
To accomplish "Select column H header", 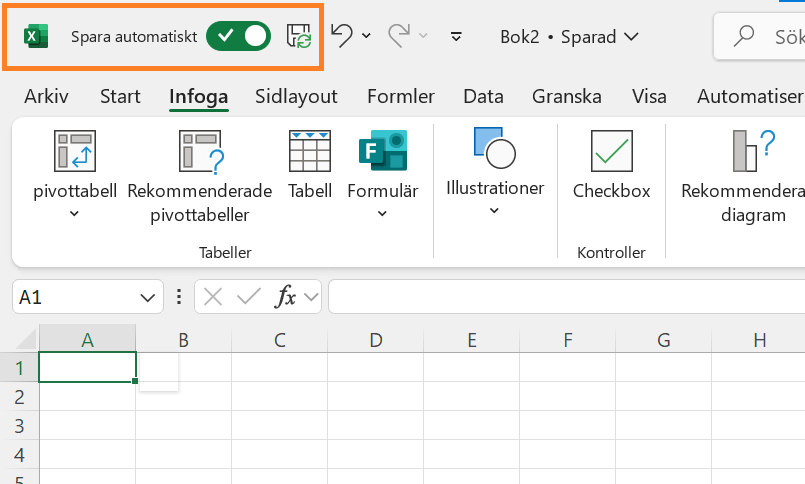I will point(760,339).
